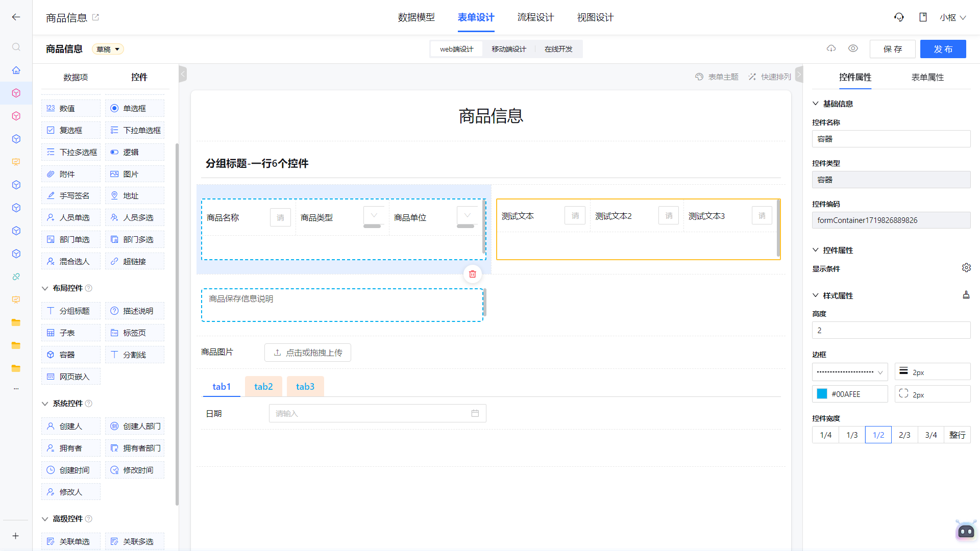Select 整行 control width

coord(957,435)
